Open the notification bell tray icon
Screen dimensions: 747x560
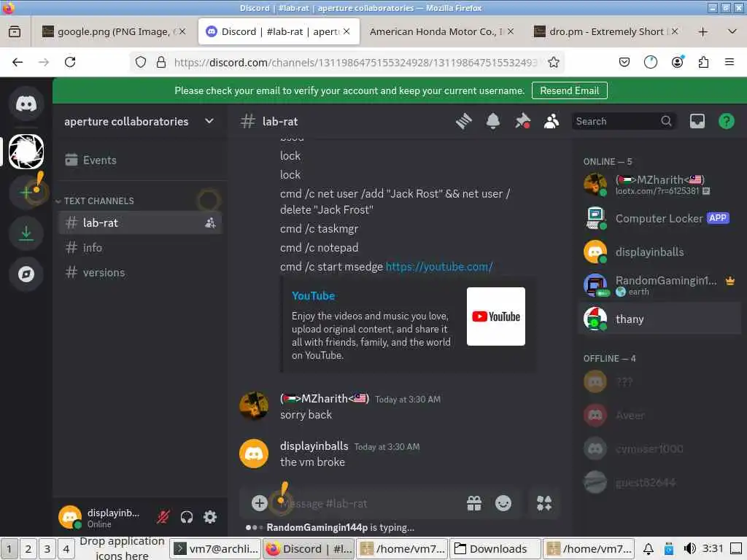point(648,549)
